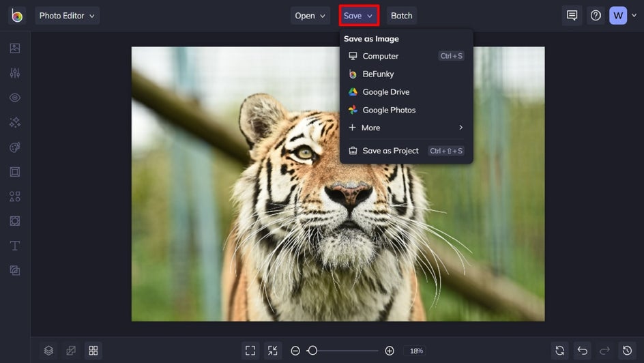Image resolution: width=644 pixels, height=363 pixels.
Task: Select the Text tool
Action: tap(15, 246)
